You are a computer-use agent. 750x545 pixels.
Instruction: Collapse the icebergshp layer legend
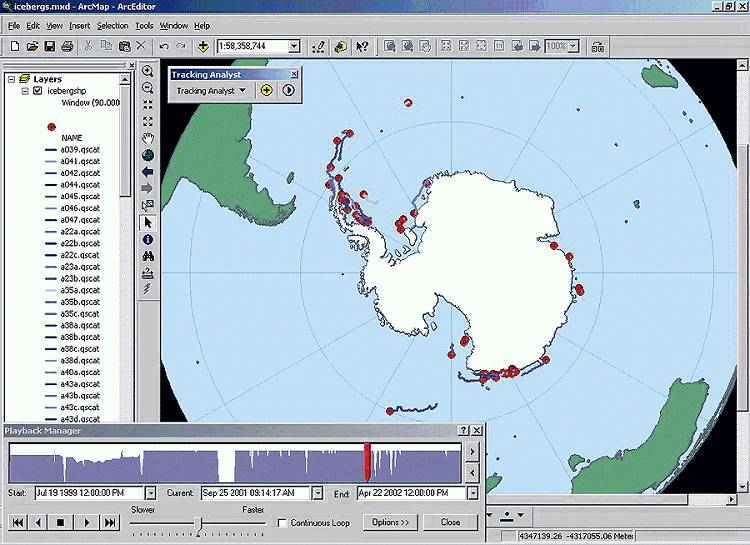click(25, 91)
